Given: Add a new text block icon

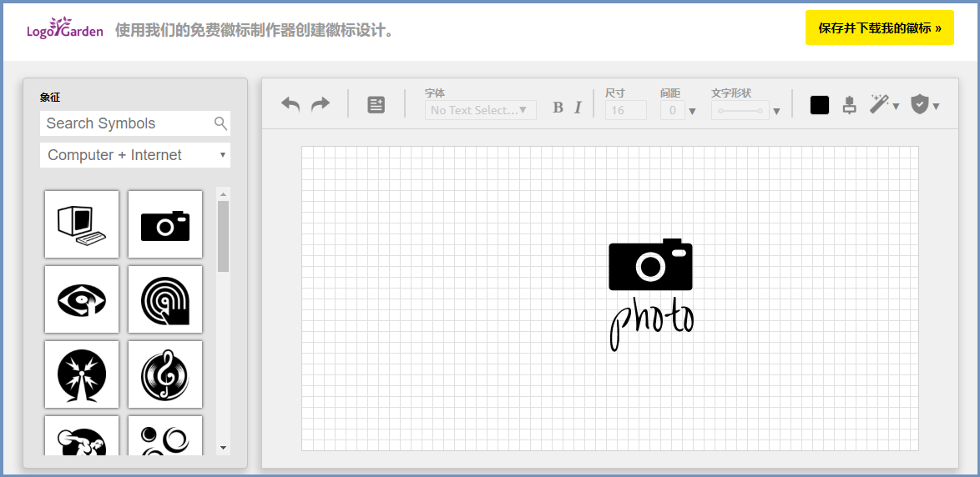Looking at the screenshot, I should click(376, 105).
